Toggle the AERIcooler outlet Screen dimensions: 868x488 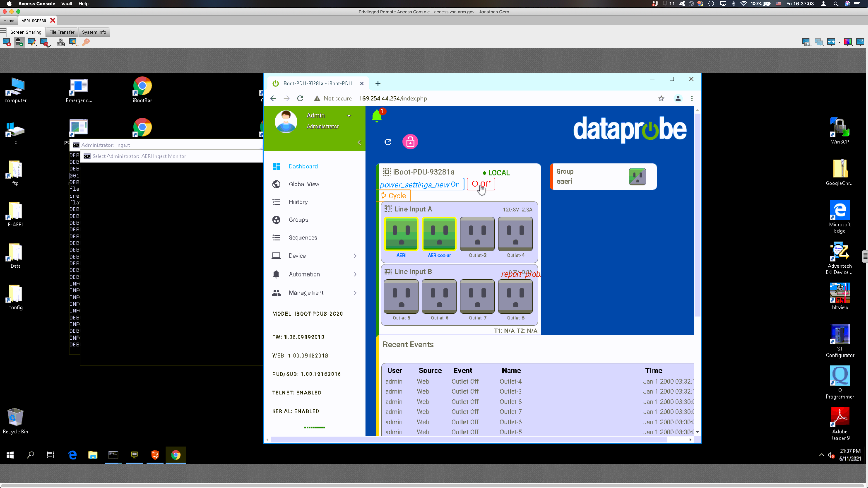(439, 234)
